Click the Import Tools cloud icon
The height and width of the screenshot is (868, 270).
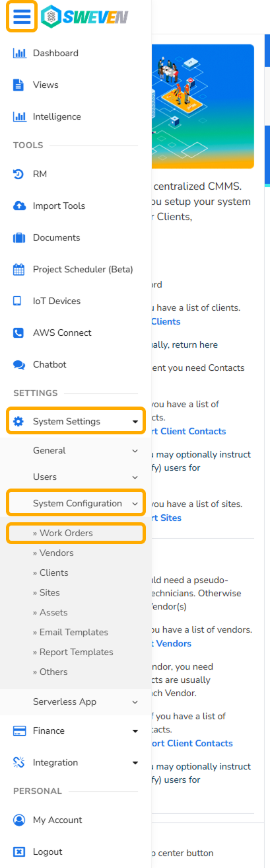click(x=19, y=206)
